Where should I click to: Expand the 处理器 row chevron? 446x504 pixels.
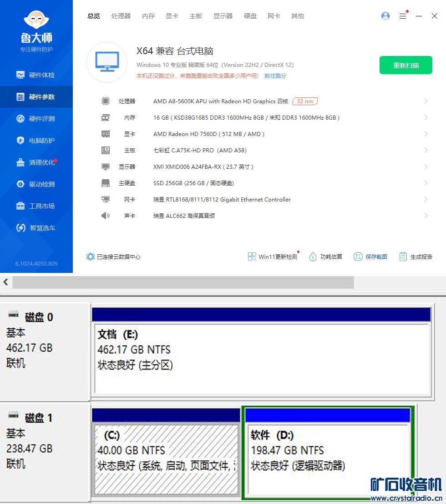click(x=426, y=101)
